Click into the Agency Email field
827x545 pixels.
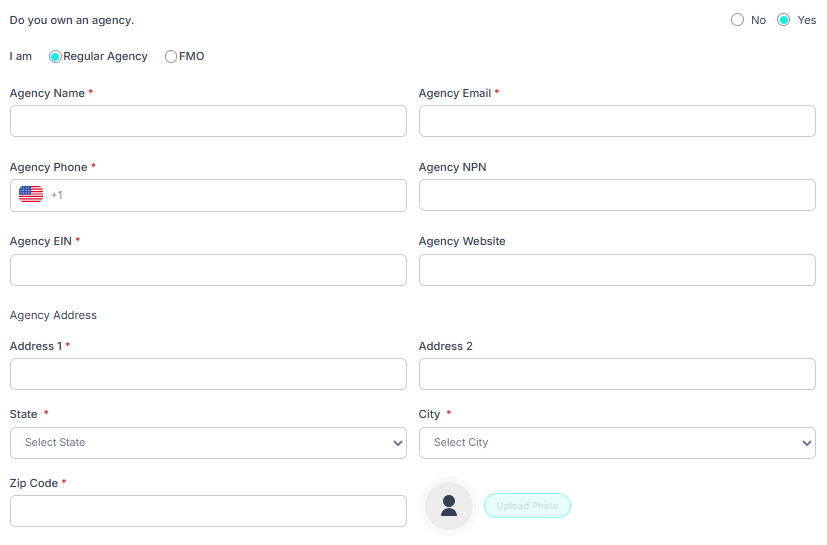[617, 121]
